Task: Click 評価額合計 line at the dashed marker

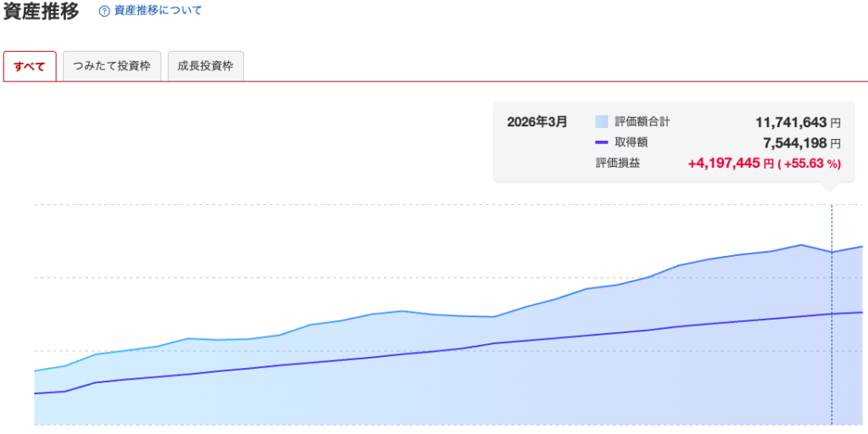Action: pos(832,252)
